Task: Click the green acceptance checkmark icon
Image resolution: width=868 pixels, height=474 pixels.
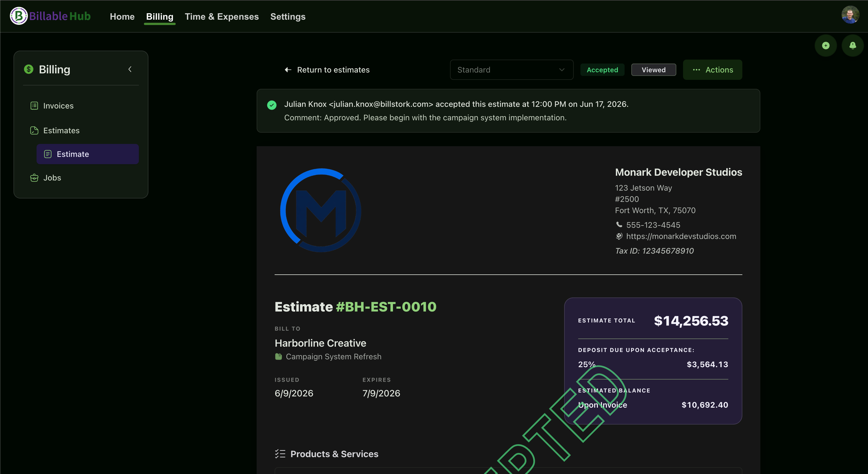Action: click(272, 105)
